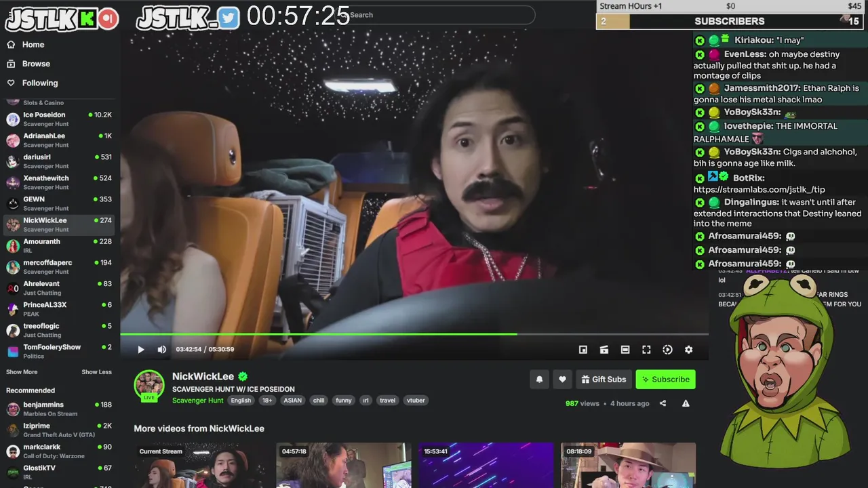Select the chill tag
The image size is (868, 488).
pos(319,401)
